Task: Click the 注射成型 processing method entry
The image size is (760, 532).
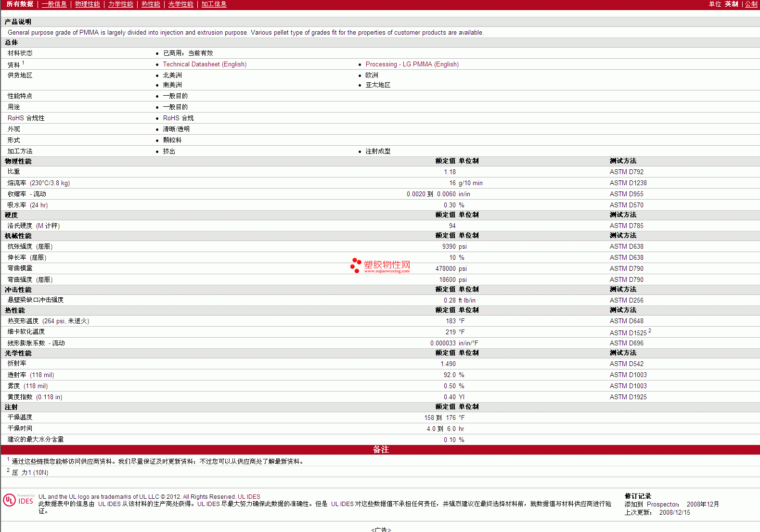Action: (x=378, y=152)
